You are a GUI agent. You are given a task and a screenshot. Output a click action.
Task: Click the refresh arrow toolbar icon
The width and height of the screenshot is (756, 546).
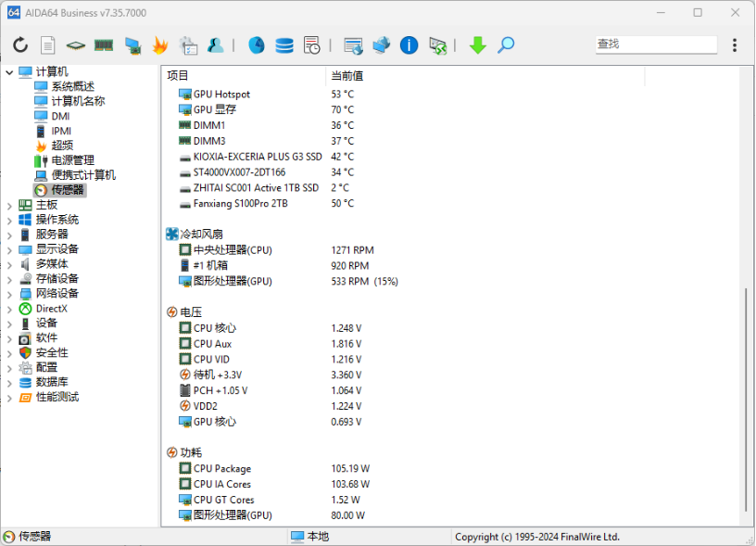20,45
